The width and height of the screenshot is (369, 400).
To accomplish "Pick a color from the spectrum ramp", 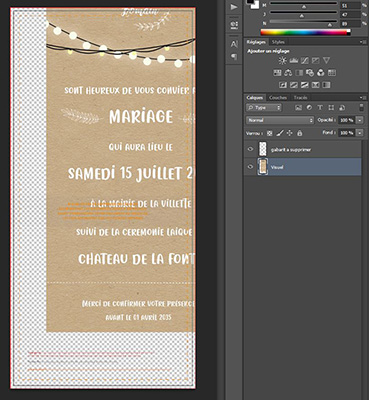I will [x=305, y=32].
